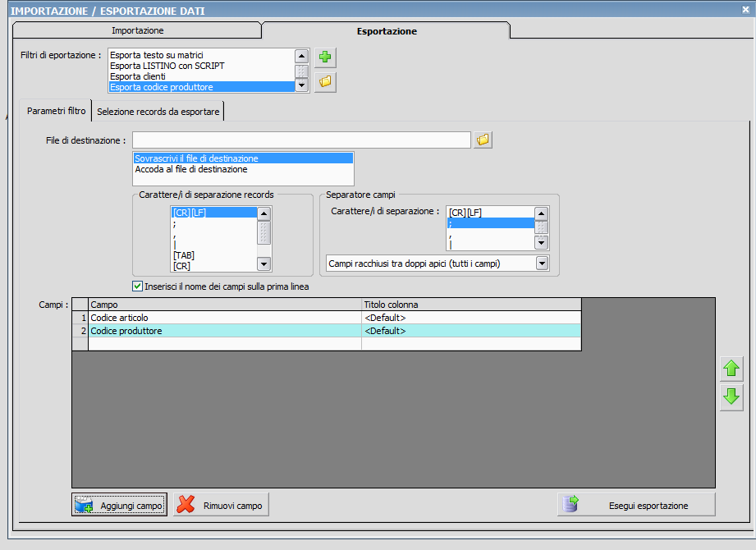
Task: Select 'Esporta codice produttore' filter
Action: point(202,87)
